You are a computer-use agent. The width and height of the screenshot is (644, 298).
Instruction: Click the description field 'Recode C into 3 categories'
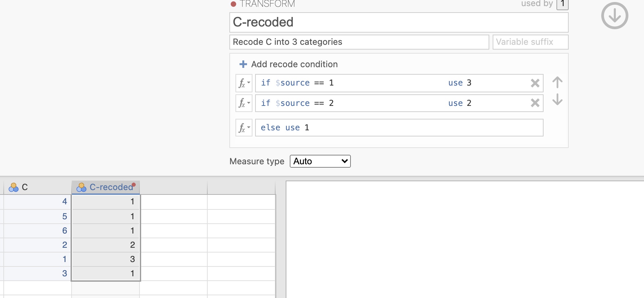pos(359,42)
